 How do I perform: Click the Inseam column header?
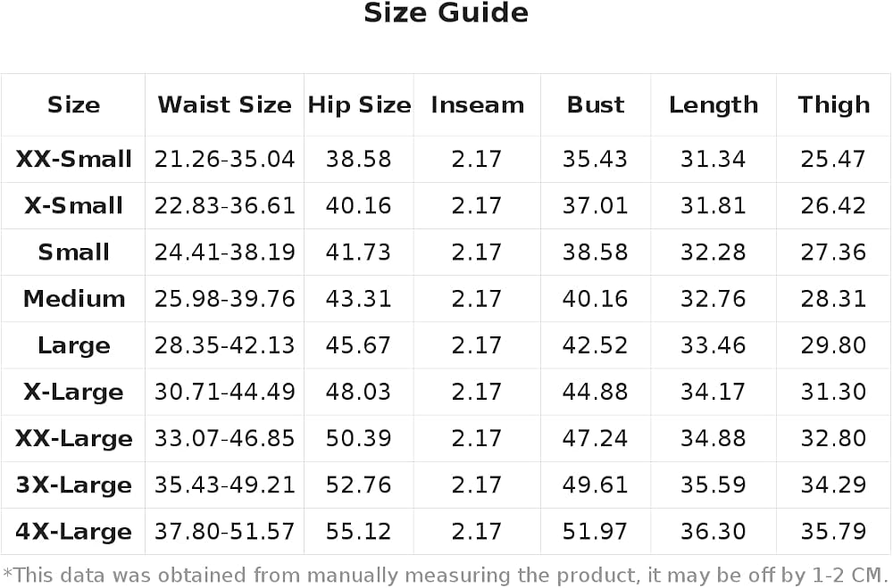(x=477, y=105)
